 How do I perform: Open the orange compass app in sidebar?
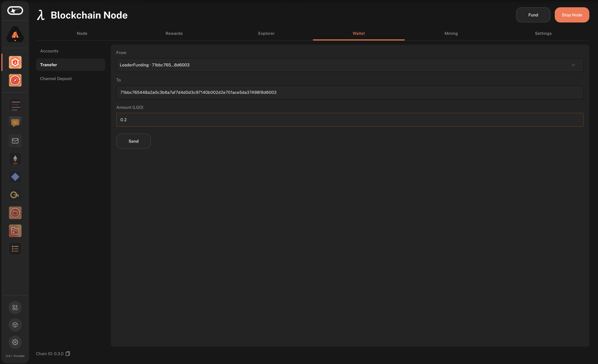coord(15,80)
